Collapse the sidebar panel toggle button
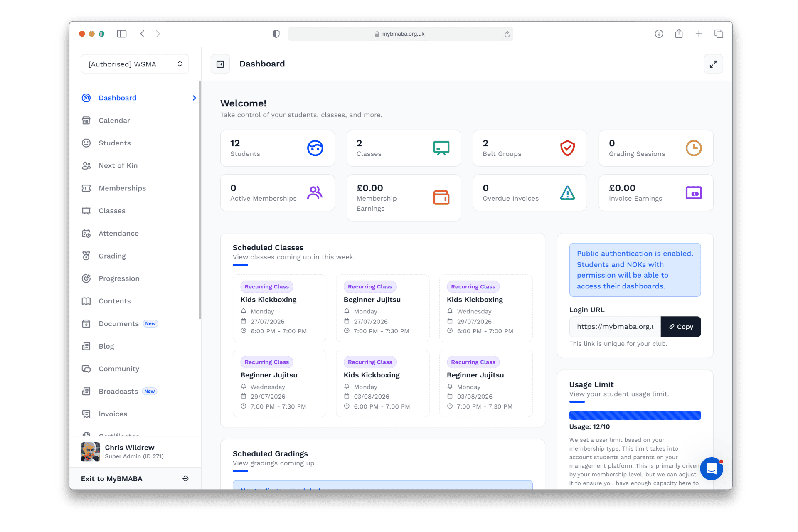798x532 pixels. click(x=220, y=64)
